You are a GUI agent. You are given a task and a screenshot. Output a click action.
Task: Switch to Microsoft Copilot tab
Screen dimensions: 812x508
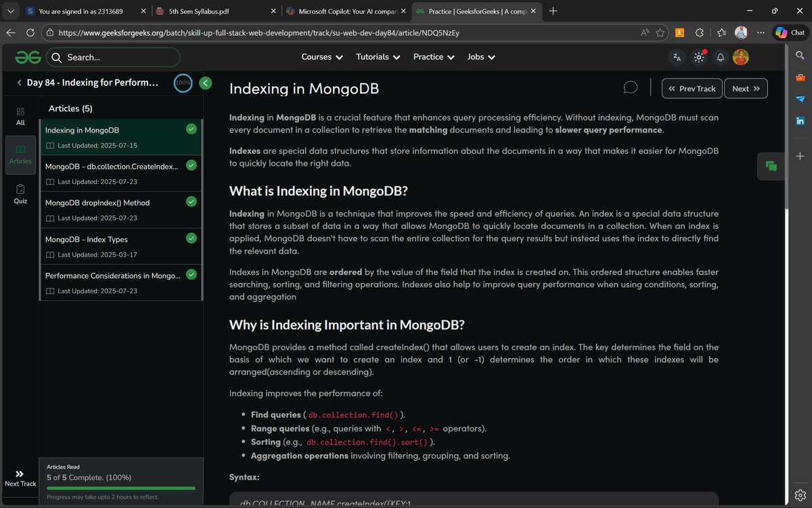click(345, 12)
